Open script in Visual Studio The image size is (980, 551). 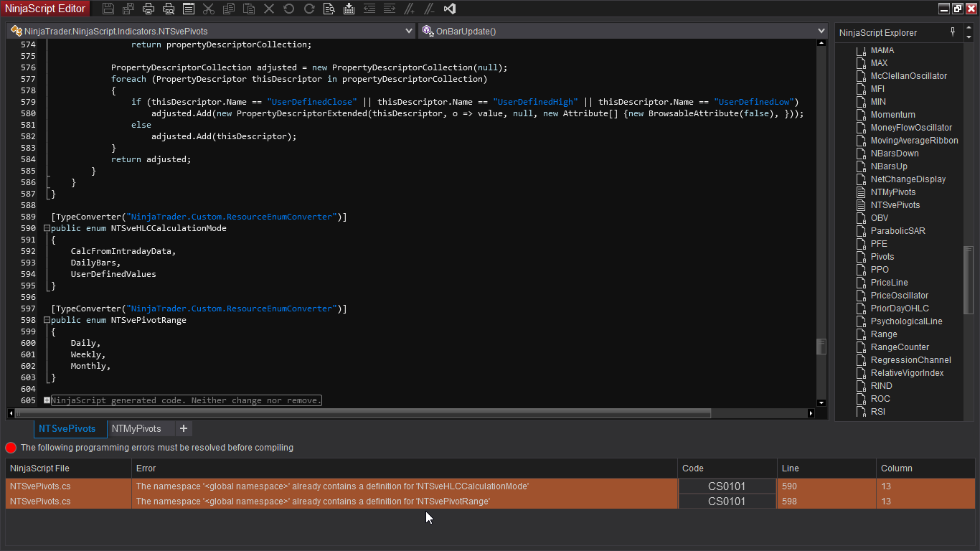click(x=450, y=9)
